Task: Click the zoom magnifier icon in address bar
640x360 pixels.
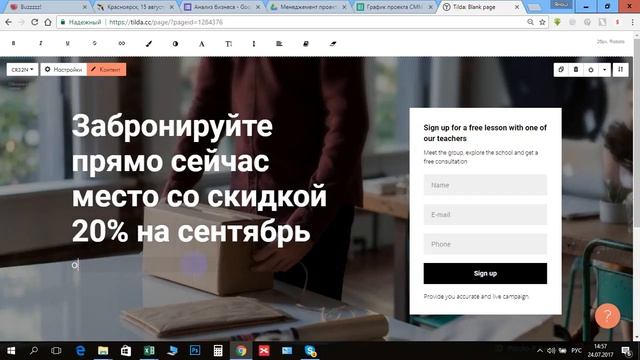Action: click(x=530, y=22)
